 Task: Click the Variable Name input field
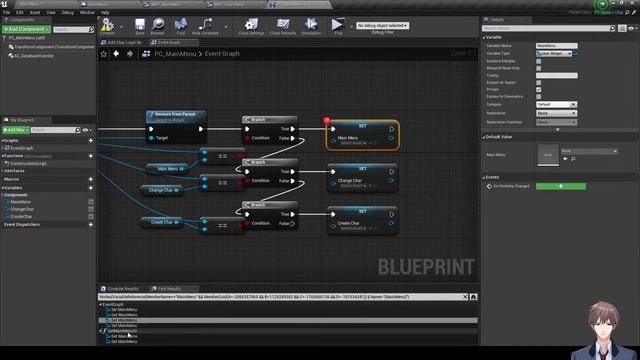coord(557,46)
